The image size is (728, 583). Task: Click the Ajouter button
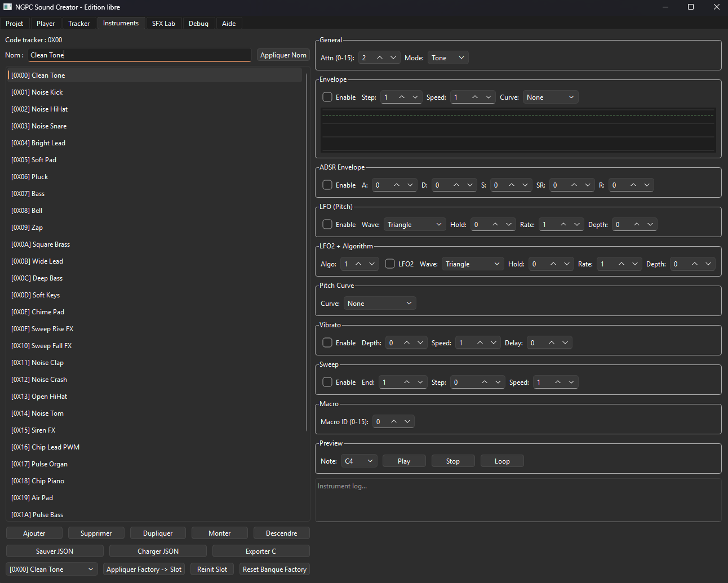(x=34, y=533)
